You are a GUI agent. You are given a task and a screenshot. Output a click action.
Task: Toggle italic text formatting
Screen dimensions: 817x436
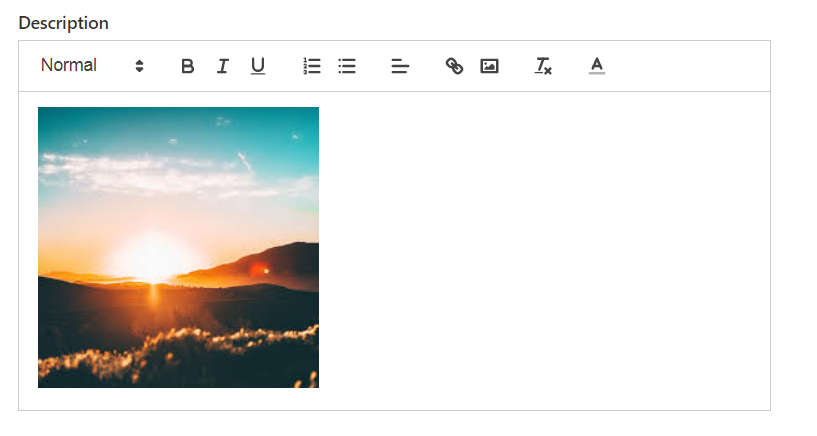tap(222, 66)
